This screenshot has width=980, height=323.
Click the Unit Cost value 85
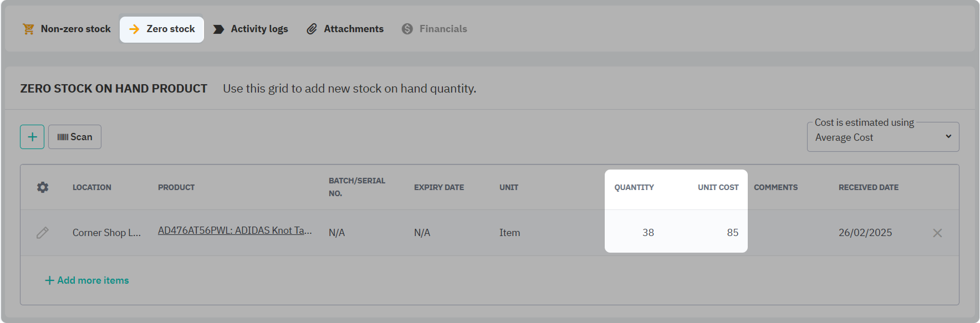coord(732,233)
